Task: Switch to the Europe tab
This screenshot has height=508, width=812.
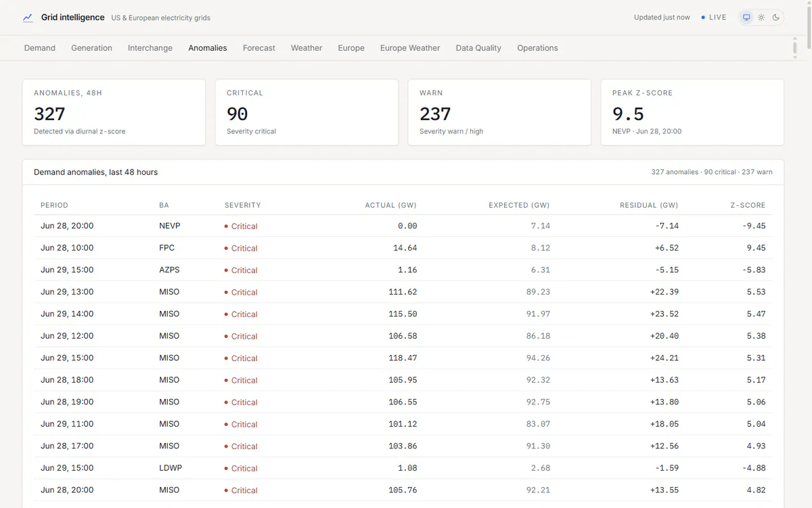Action: coord(351,48)
